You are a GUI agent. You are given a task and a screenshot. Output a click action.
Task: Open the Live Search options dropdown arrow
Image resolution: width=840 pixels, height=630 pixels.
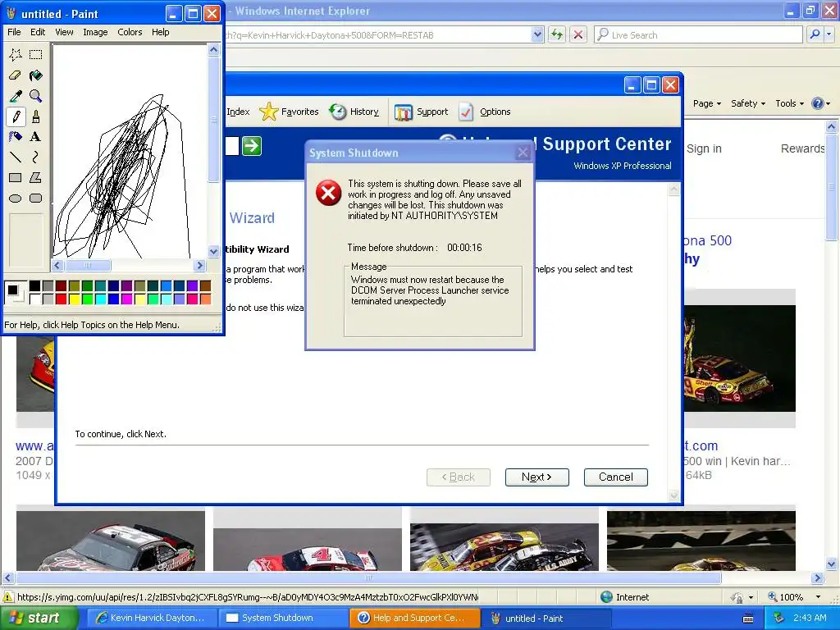click(829, 34)
